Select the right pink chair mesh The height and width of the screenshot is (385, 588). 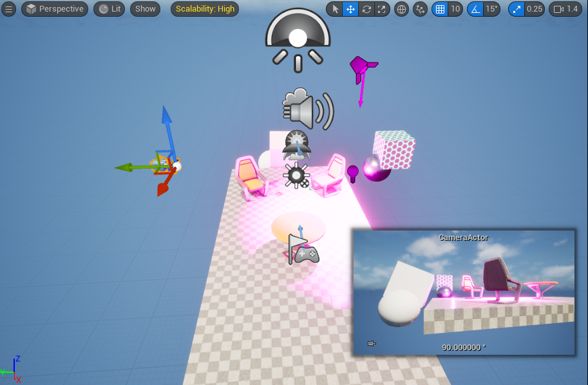(330, 175)
